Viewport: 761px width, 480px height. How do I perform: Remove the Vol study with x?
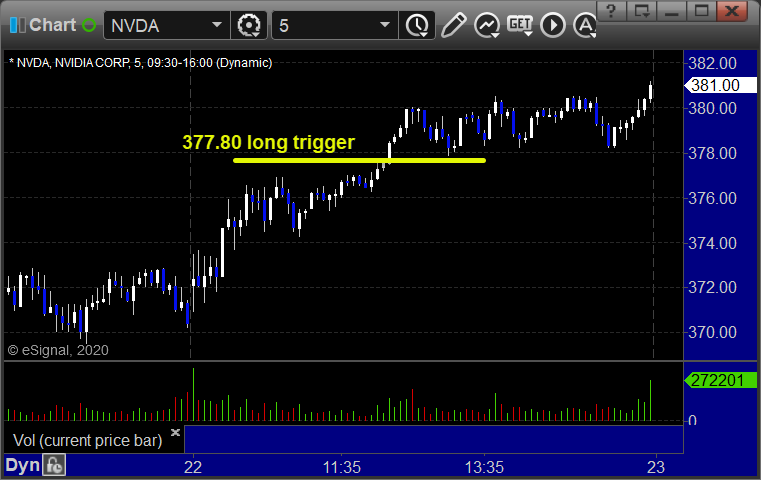[x=175, y=432]
